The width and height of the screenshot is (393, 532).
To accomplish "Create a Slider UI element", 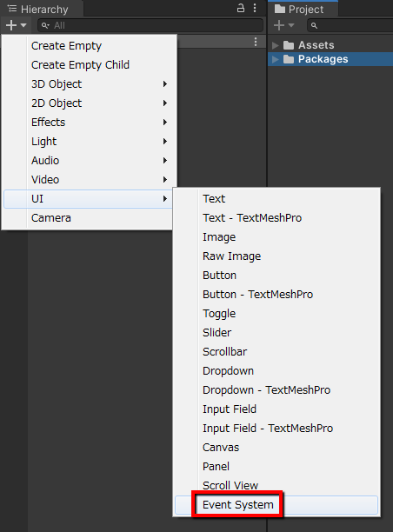I will pyautogui.click(x=276, y=332).
